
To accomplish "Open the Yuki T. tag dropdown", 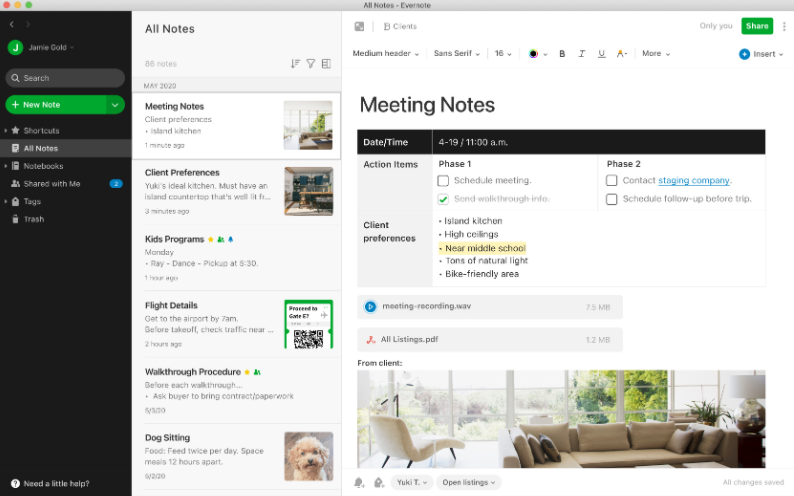I will [412, 482].
